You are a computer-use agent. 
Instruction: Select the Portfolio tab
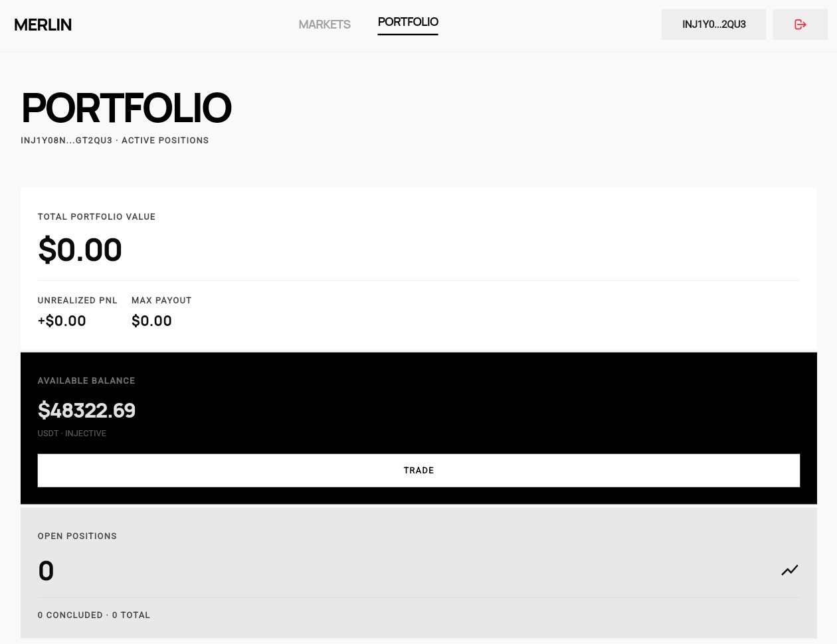click(408, 23)
